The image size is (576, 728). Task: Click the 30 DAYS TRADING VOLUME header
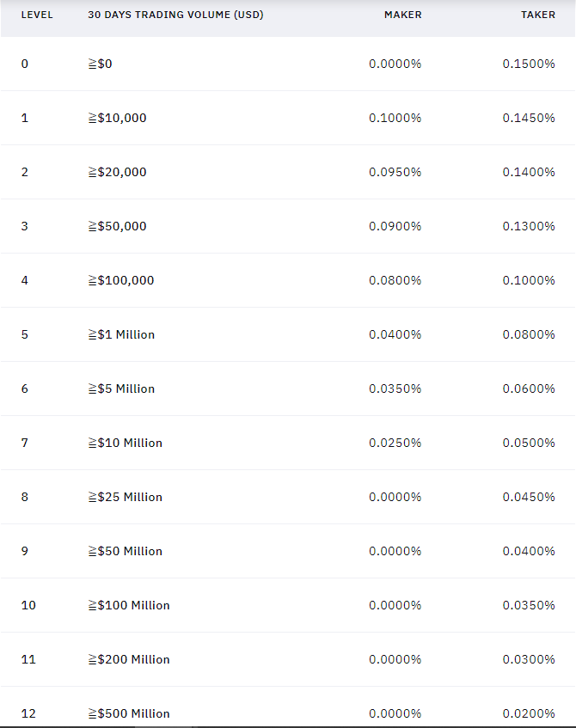pos(175,15)
